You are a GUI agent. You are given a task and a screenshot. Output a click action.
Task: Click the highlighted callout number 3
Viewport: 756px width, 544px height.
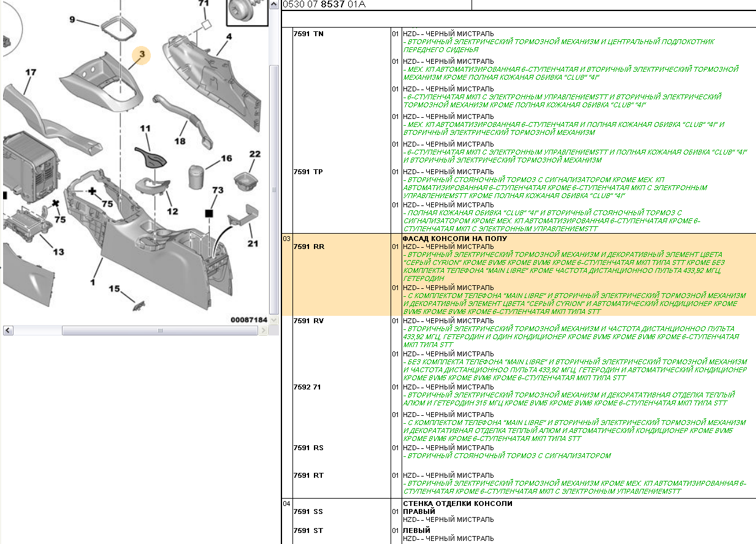(x=141, y=55)
